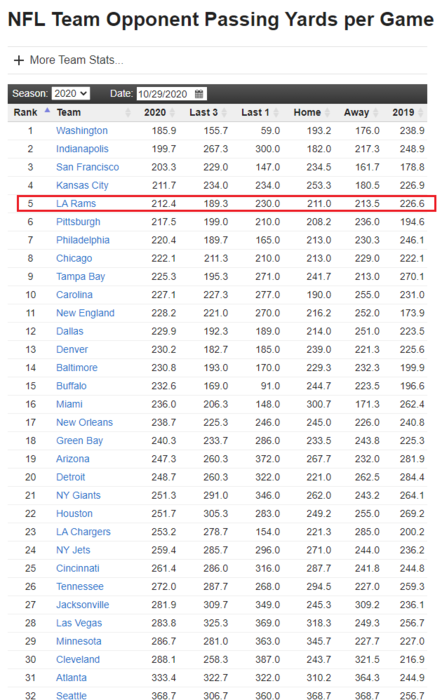Click sort arrows next to Last 1
The height and width of the screenshot is (700, 442).
pyautogui.click(x=276, y=112)
